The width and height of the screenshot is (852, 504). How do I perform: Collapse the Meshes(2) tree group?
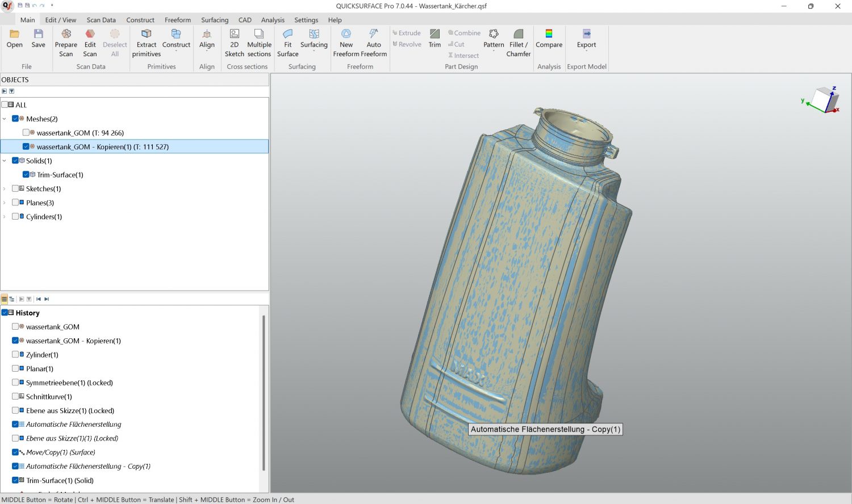5,119
